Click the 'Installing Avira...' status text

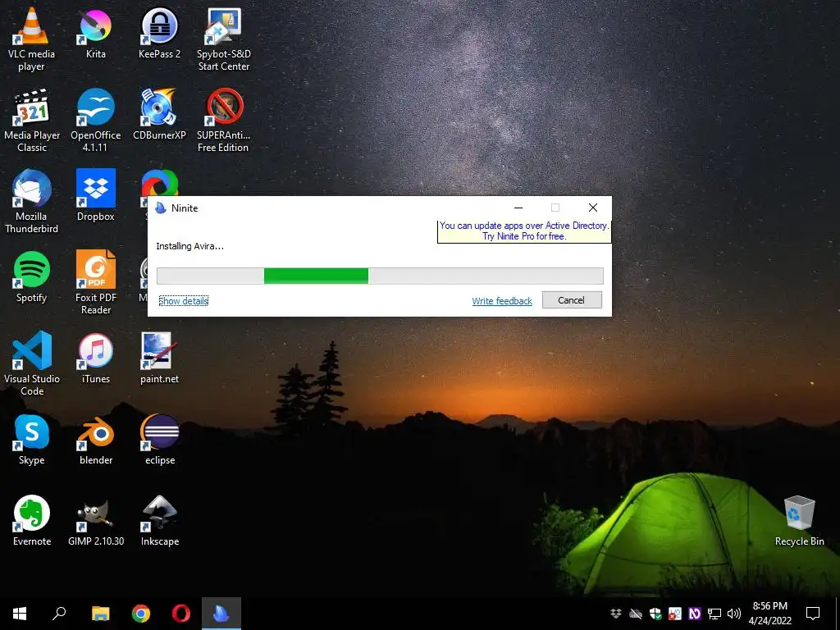189,246
